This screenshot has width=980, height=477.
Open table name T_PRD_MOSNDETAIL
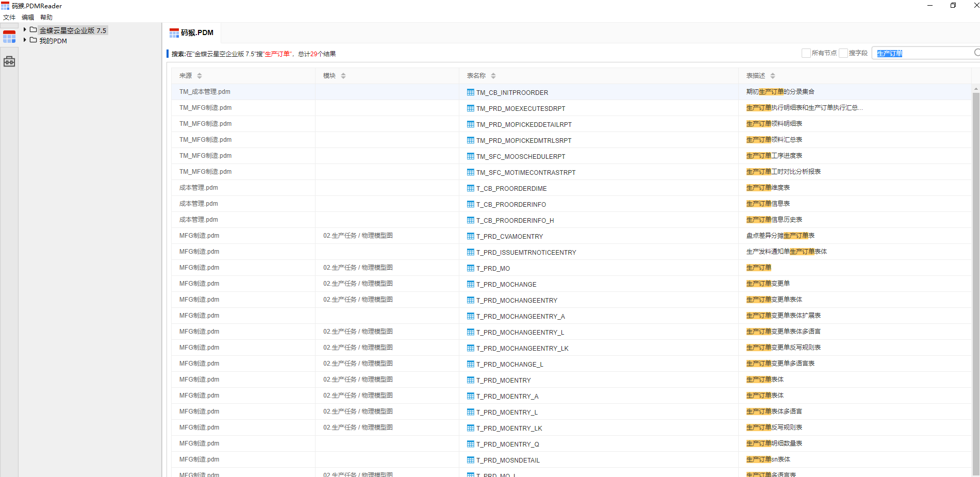[x=508, y=460]
